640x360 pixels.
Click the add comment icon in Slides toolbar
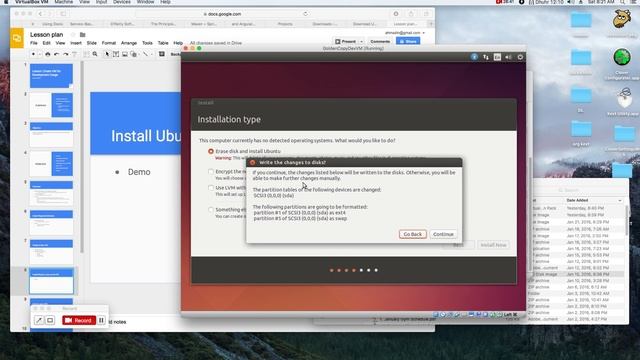pyautogui.click(x=162, y=54)
